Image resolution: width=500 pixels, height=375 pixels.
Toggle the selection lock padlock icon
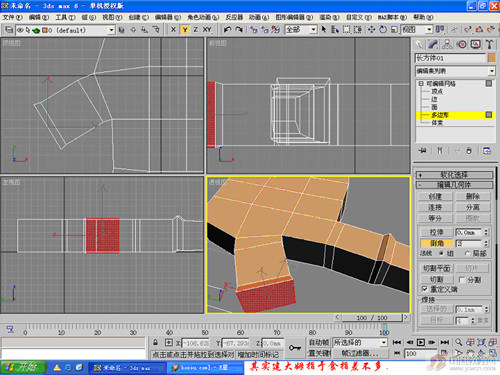[155, 342]
